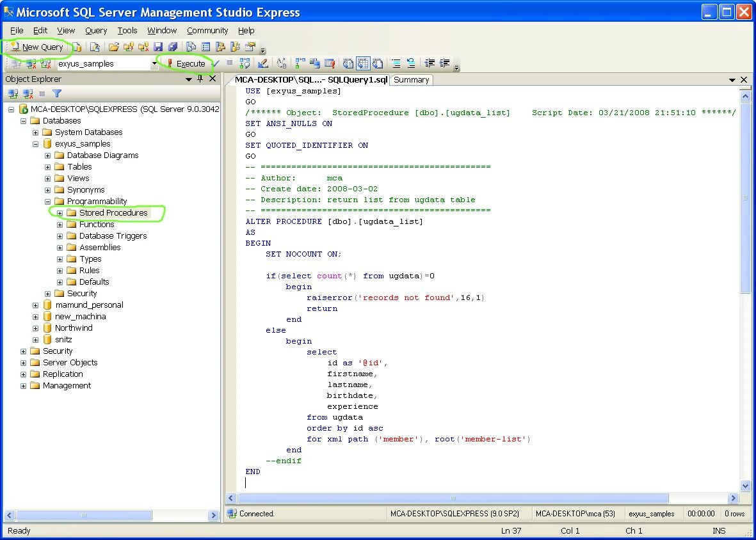The height and width of the screenshot is (540, 756).
Task: Click Object Explorer's Filter funnel icon
Action: click(x=57, y=93)
